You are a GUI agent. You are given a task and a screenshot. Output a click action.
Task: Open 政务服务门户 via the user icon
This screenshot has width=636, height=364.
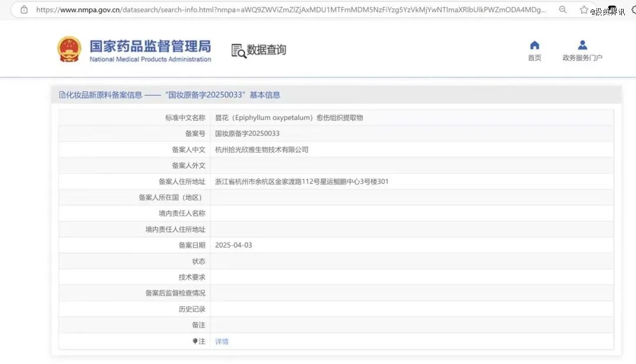coord(582,45)
